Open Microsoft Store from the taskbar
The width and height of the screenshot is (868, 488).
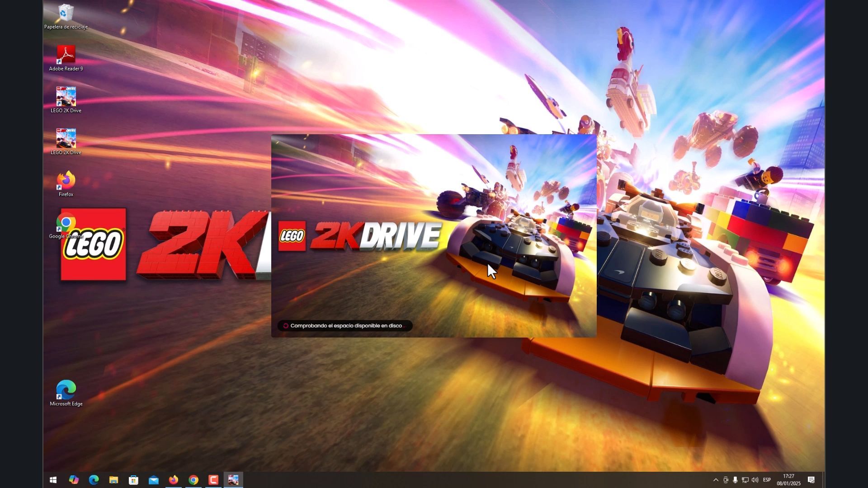tap(133, 480)
